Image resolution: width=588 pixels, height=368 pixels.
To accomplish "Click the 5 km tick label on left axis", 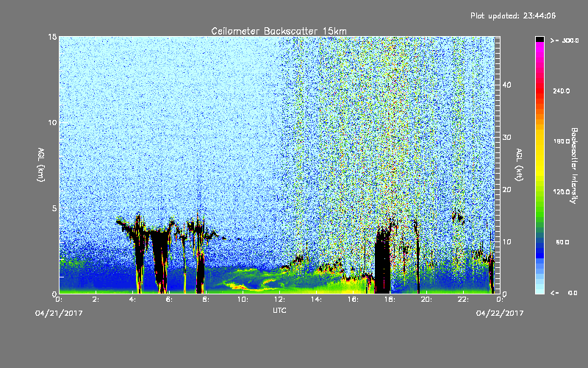I will click(x=54, y=208).
